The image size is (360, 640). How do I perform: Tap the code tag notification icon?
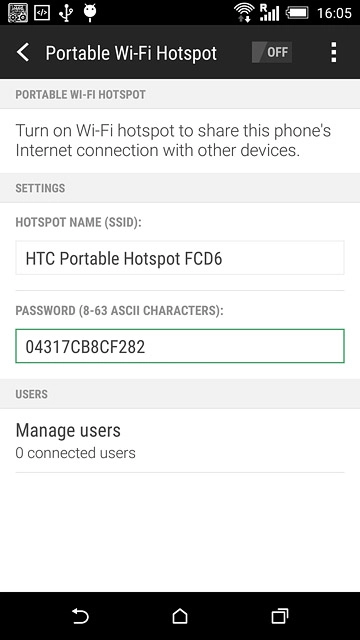coord(42,13)
